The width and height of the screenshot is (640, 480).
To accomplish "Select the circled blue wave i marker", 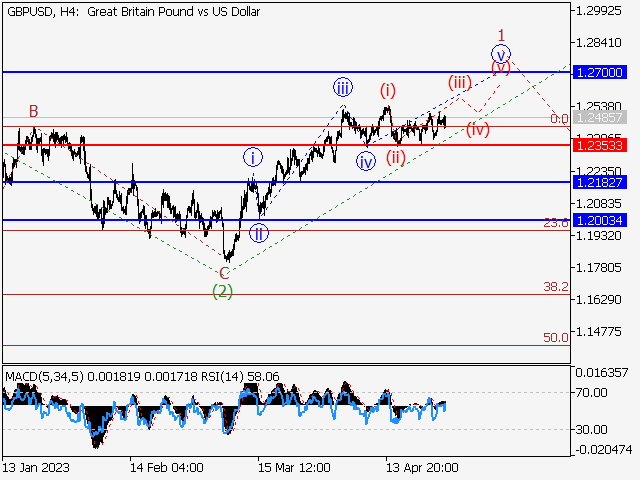I will [253, 157].
